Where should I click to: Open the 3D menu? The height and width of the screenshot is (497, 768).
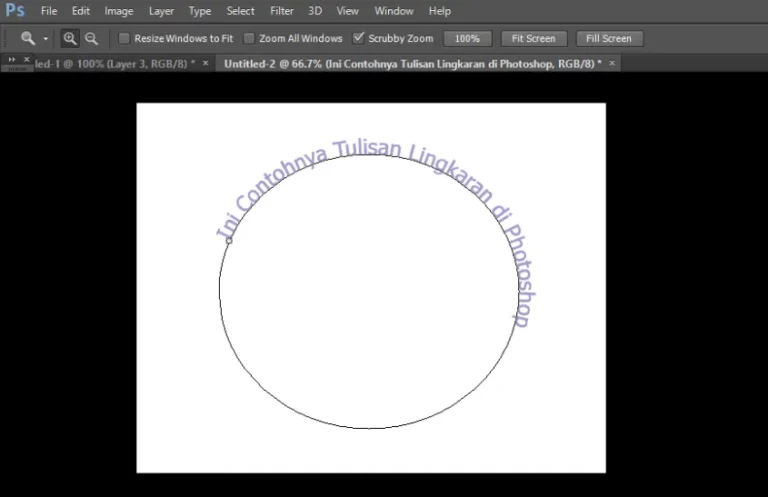[315, 11]
